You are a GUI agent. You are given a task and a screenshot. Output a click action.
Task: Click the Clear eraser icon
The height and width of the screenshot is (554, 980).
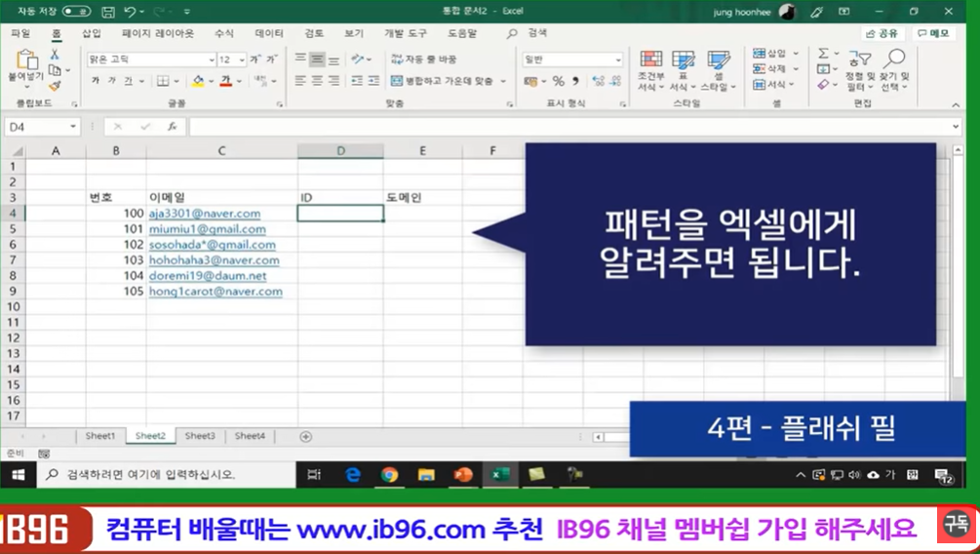(824, 85)
